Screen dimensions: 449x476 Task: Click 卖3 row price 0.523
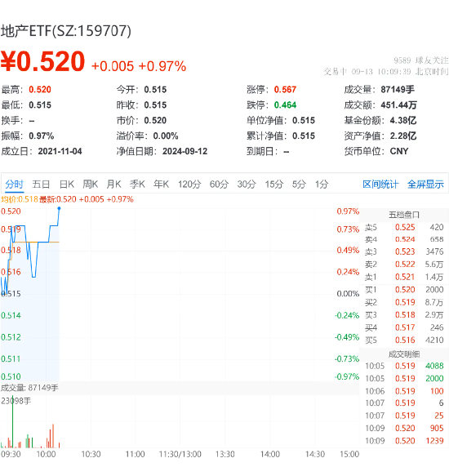[x=405, y=251]
